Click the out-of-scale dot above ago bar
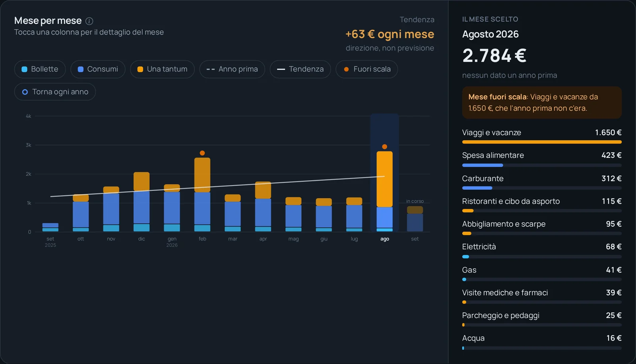636x364 pixels. 384,147
